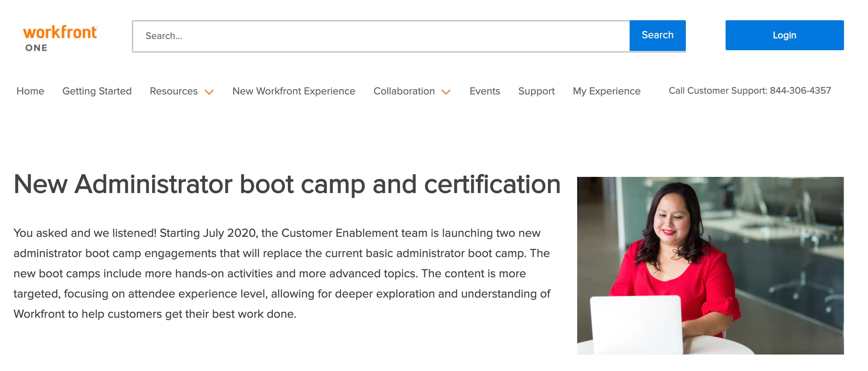Expand the Resources dropdown chevron

point(209,92)
